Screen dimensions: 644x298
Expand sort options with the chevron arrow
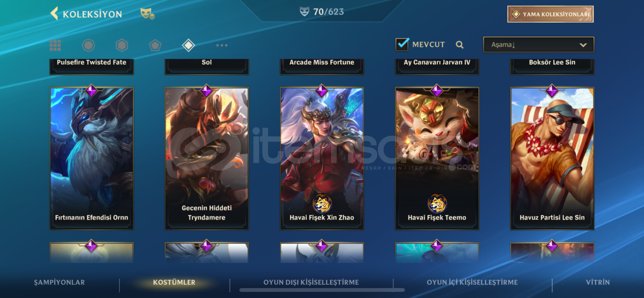pos(583,45)
